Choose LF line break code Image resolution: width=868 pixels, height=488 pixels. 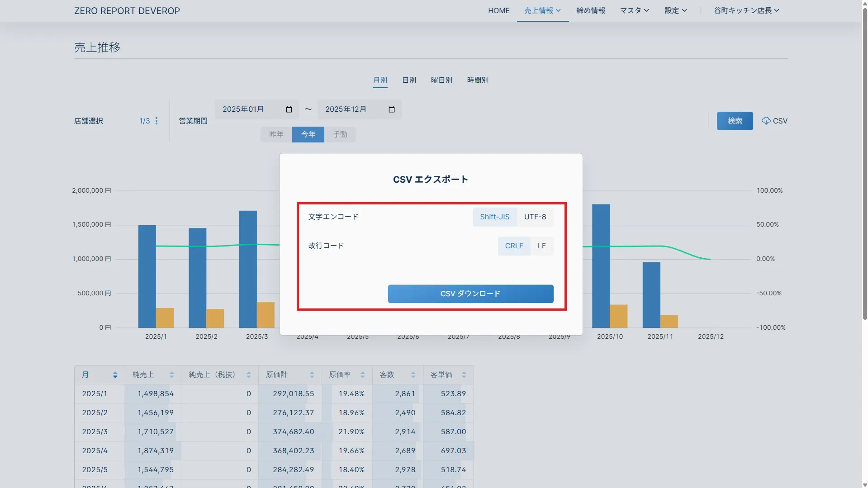click(541, 246)
